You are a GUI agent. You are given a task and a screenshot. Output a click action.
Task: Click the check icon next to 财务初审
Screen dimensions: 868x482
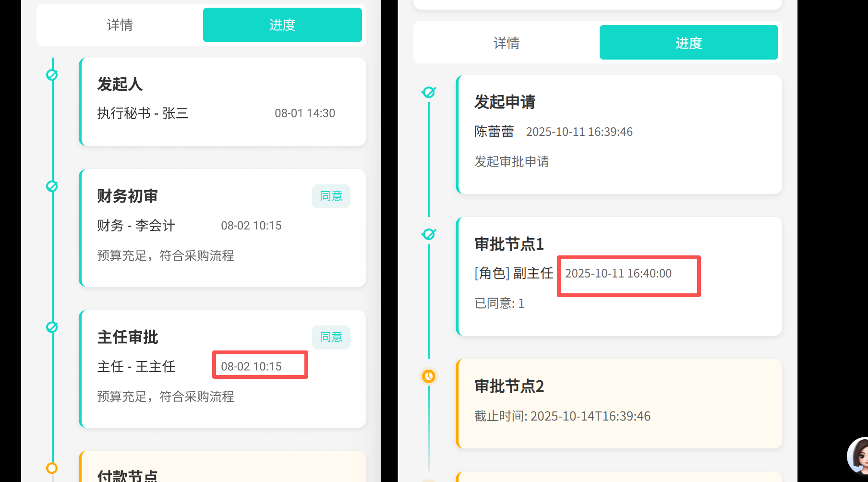(x=52, y=186)
